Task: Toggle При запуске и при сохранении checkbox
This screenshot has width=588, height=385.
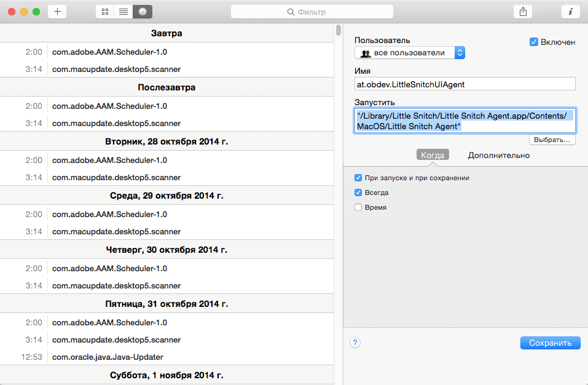Action: 358,178
